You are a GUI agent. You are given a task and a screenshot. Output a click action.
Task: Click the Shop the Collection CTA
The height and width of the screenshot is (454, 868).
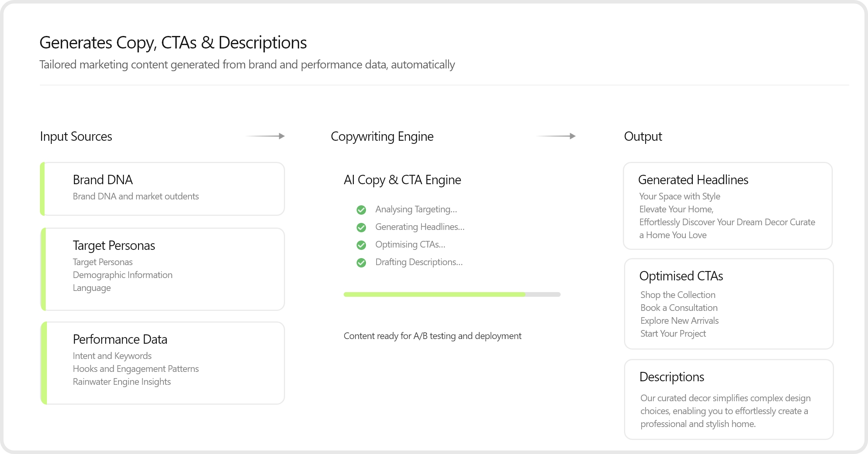click(678, 295)
